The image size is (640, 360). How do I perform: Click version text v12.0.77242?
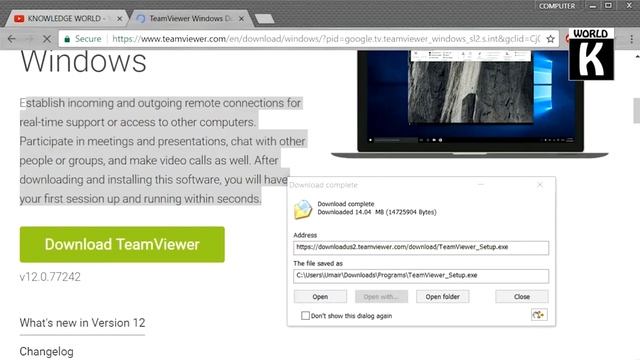click(x=50, y=277)
